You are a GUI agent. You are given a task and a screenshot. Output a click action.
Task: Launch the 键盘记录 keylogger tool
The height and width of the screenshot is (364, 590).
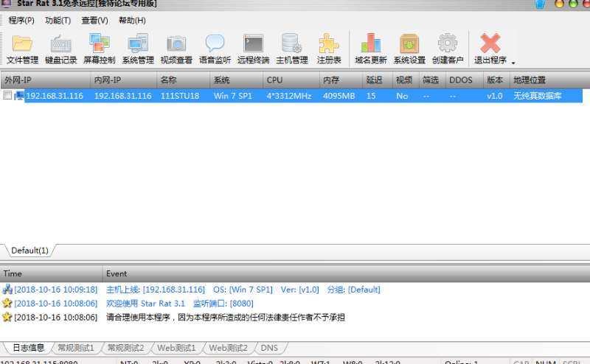61,49
